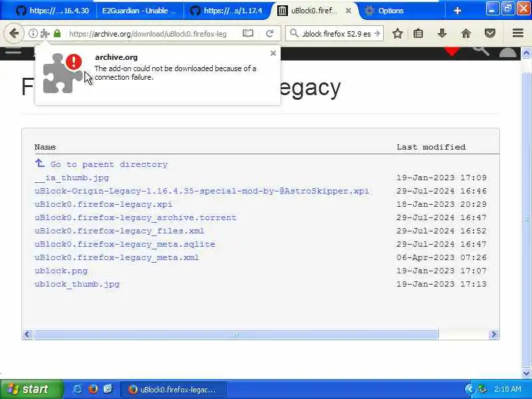The image size is (532, 399).
Task: Open Go to parent directory link
Action: click(x=109, y=164)
